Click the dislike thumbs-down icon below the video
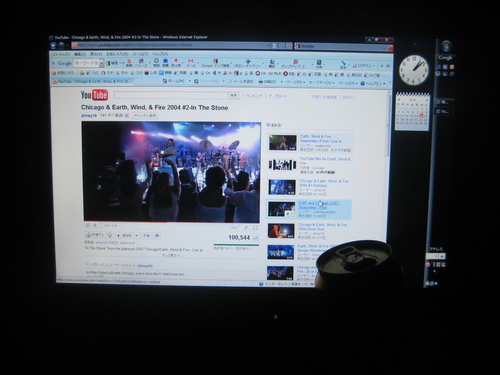 [x=110, y=235]
